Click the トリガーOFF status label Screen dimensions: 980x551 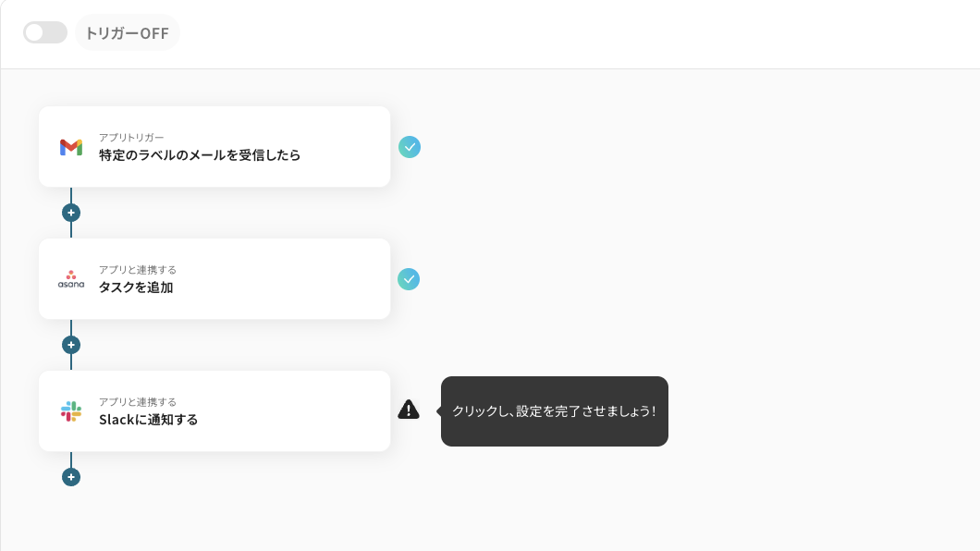point(127,33)
